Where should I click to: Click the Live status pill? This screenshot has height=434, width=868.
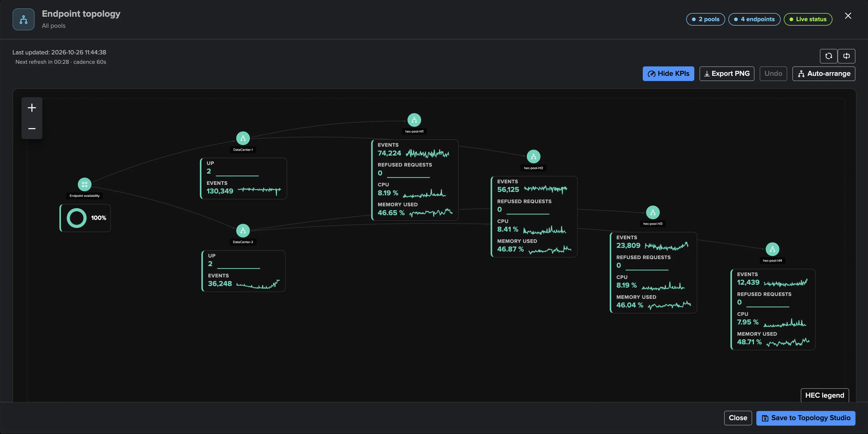[808, 19]
